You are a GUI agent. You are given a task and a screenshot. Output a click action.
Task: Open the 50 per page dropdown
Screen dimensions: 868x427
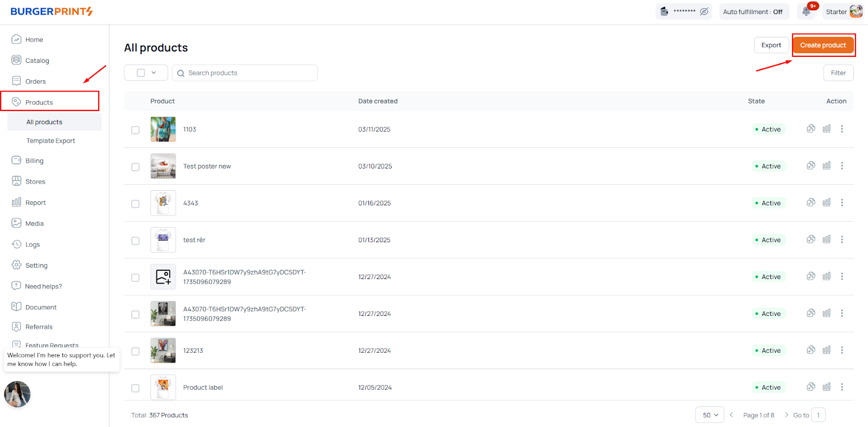click(x=710, y=415)
